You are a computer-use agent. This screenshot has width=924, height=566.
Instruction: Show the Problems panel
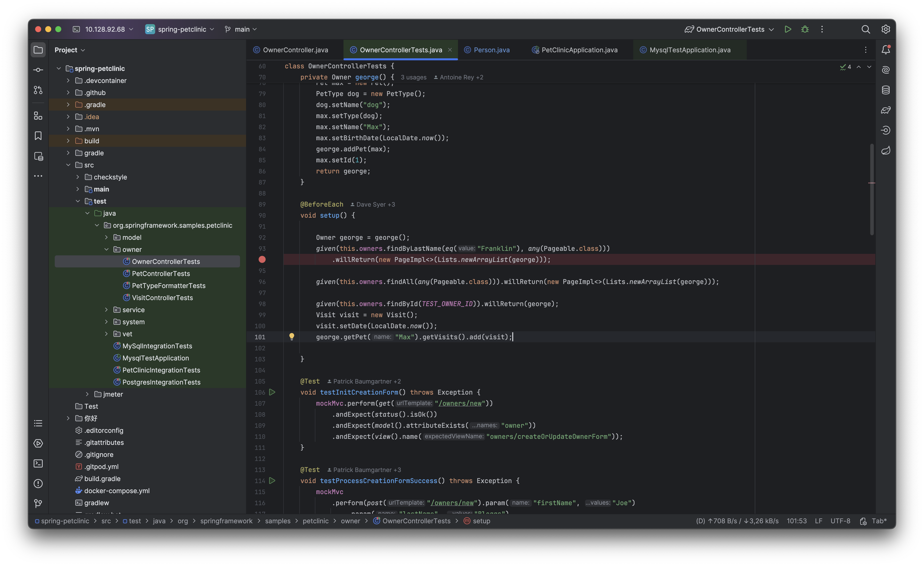point(38,484)
